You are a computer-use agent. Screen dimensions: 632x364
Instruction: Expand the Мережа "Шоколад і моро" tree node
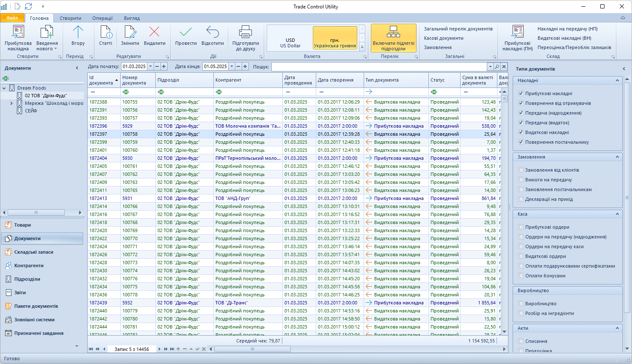pyautogui.click(x=11, y=103)
